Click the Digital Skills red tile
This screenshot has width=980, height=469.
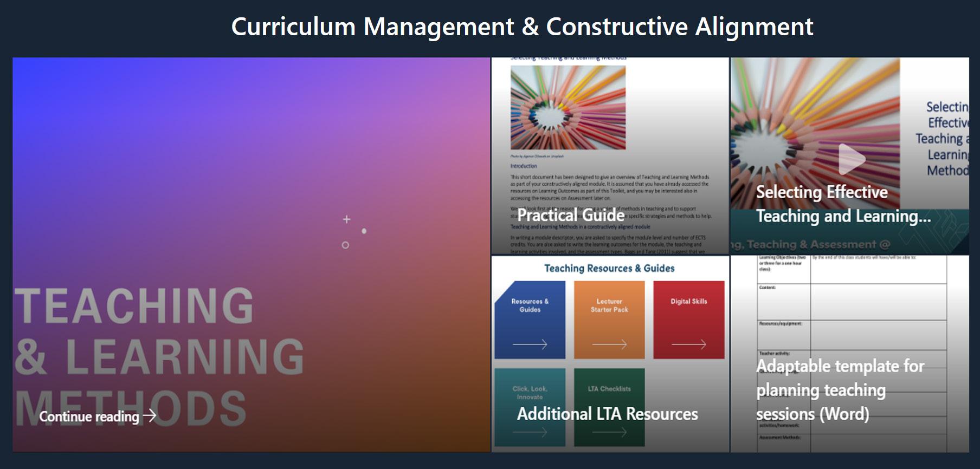[x=689, y=320]
